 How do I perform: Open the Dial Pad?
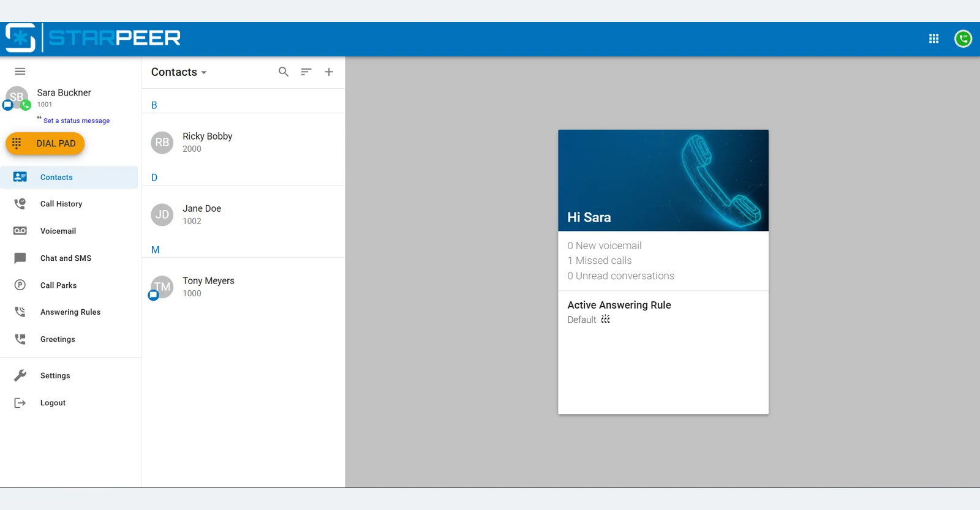click(45, 143)
